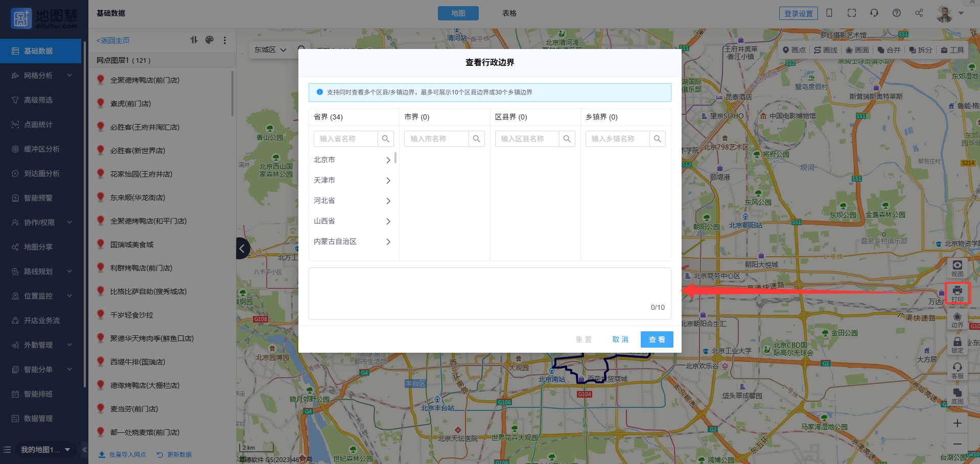980x464 pixels.
Task: Click the fullscreen icon in top bar
Action: 851,13
